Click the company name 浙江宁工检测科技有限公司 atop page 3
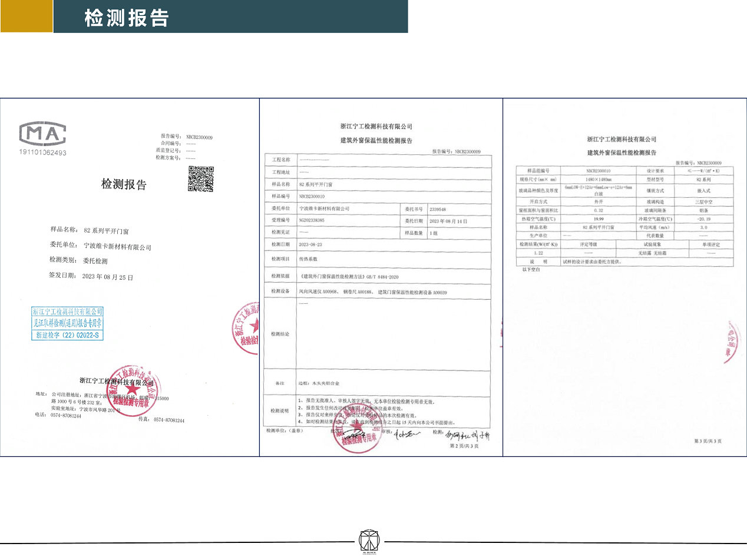The image size is (747, 560). [x=622, y=140]
